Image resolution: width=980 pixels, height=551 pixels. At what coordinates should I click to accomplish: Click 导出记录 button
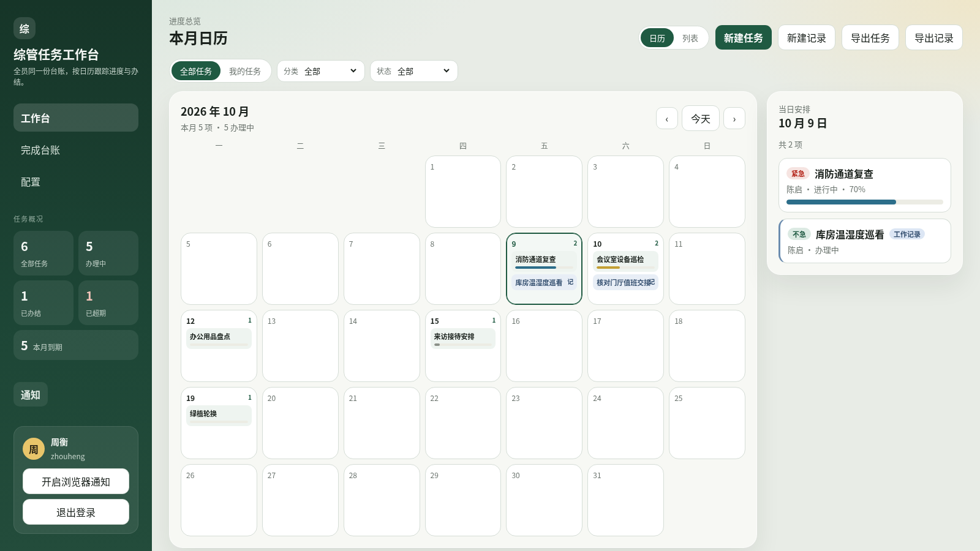[934, 37]
